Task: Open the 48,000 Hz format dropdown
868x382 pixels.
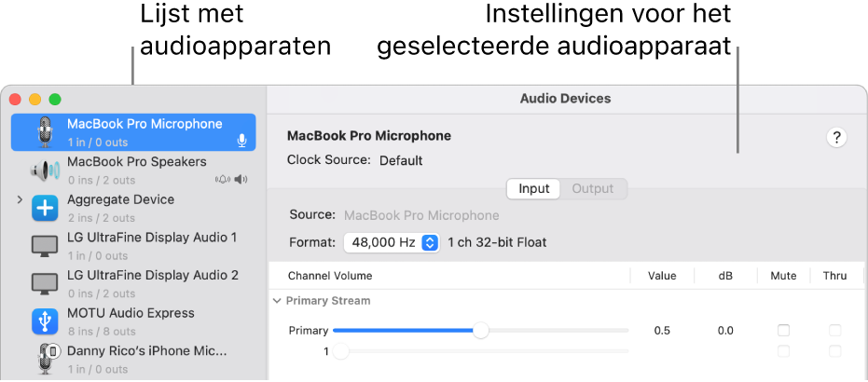Action: 392,242
